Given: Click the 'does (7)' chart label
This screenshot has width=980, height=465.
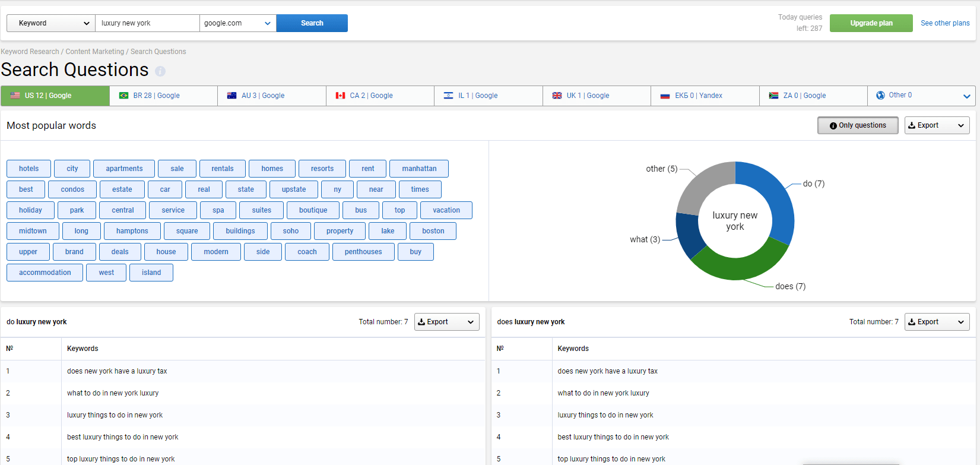Looking at the screenshot, I should (x=790, y=286).
